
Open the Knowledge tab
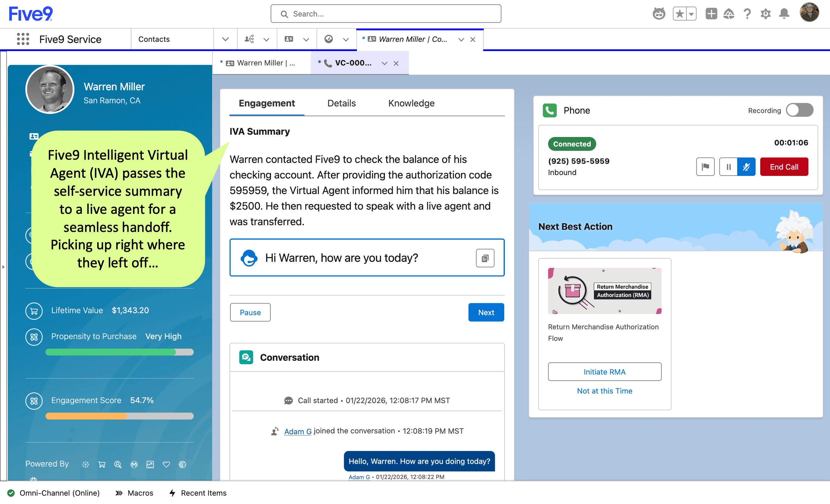pos(411,103)
